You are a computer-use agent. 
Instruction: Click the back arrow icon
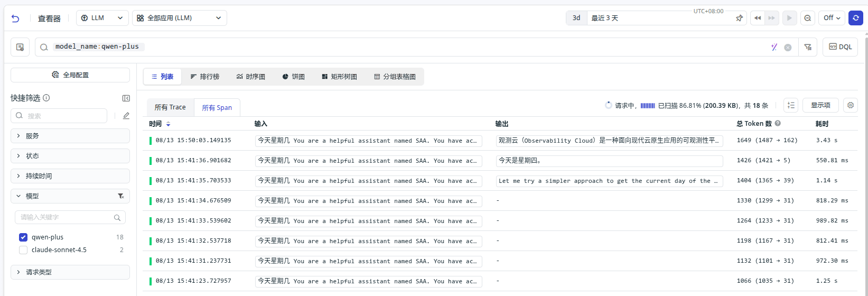tap(15, 18)
